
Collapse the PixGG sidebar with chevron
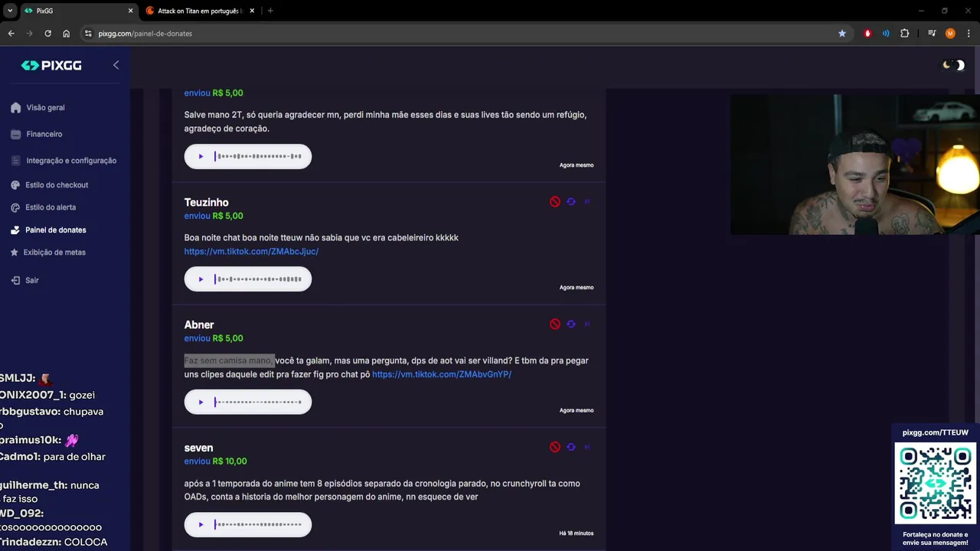tap(116, 65)
